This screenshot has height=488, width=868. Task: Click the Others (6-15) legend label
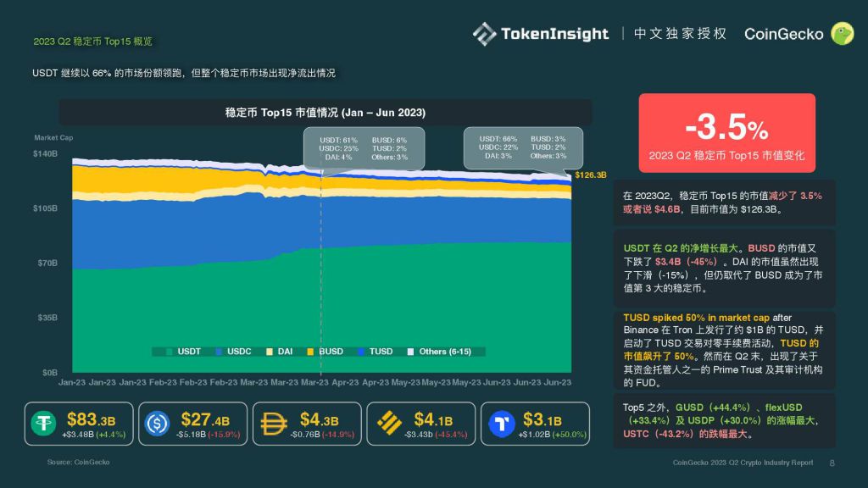point(445,352)
